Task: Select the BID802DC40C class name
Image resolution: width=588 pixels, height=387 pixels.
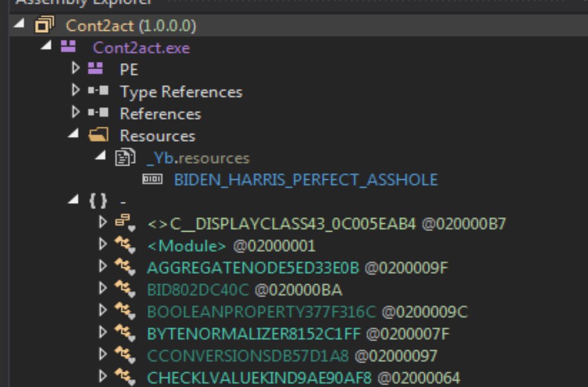Action: point(198,290)
